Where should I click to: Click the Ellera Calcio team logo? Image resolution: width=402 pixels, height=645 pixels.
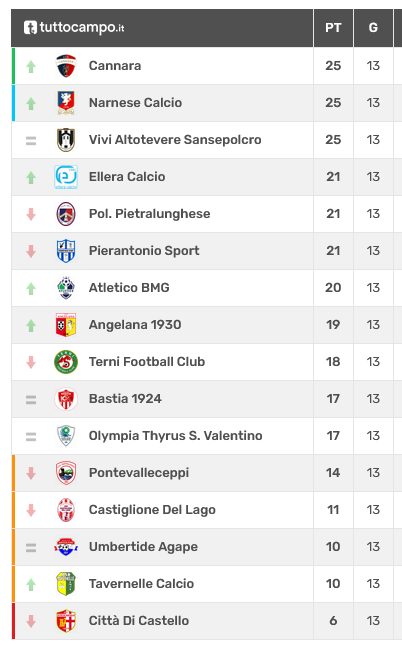(x=66, y=177)
